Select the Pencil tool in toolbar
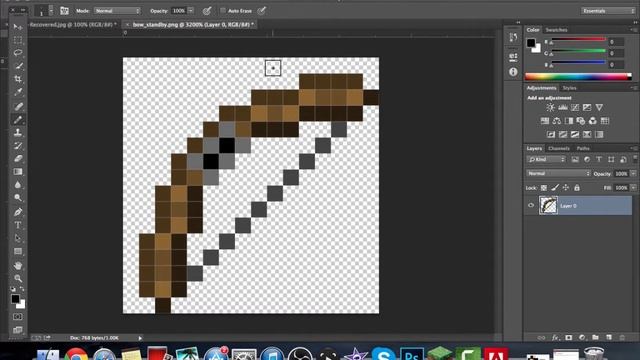 pos(18,120)
